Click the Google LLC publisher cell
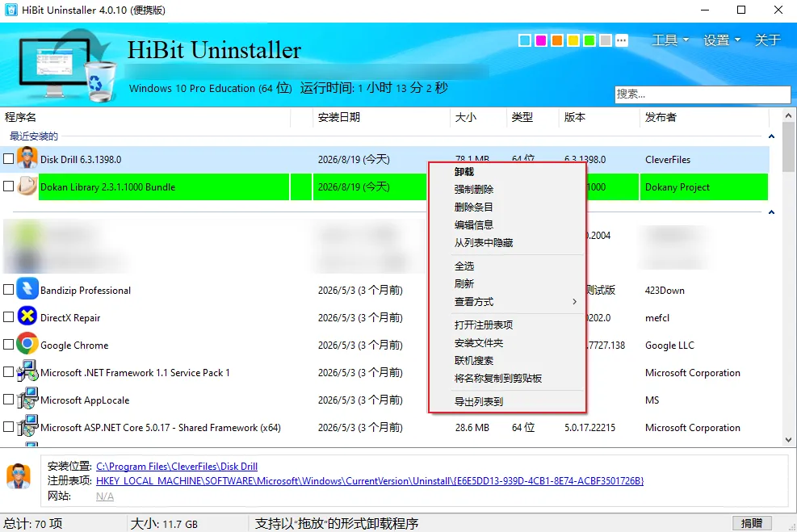The width and height of the screenshot is (797, 532). (669, 345)
